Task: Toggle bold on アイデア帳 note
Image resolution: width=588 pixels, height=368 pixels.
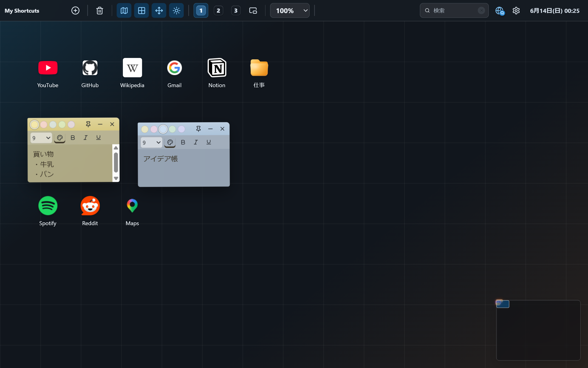Action: [183, 142]
